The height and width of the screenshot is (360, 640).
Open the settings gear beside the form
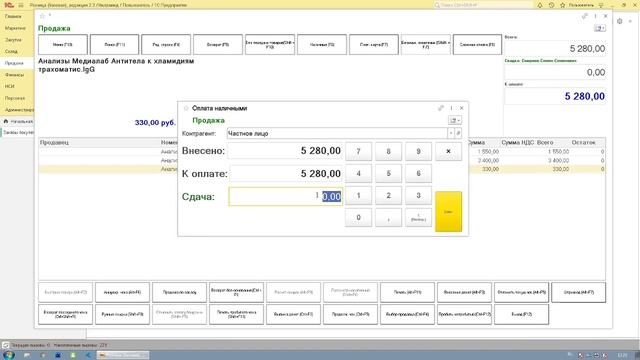point(620,21)
